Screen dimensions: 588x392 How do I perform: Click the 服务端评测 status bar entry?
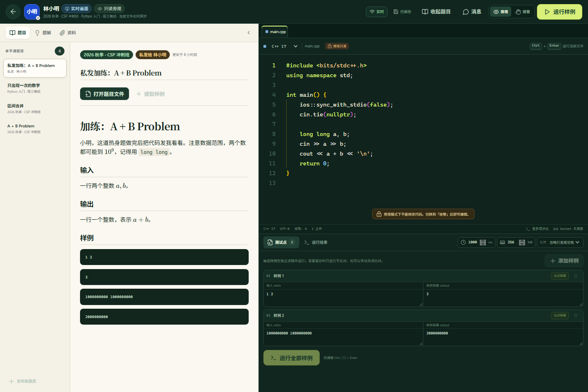(537, 229)
